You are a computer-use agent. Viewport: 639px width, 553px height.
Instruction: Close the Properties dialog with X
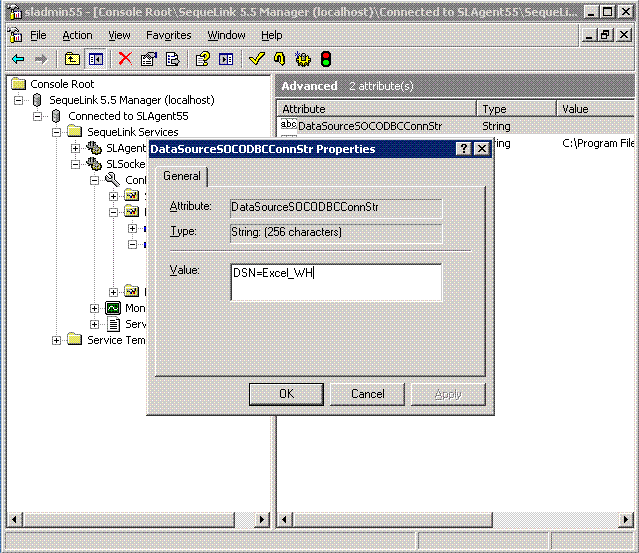click(x=482, y=149)
